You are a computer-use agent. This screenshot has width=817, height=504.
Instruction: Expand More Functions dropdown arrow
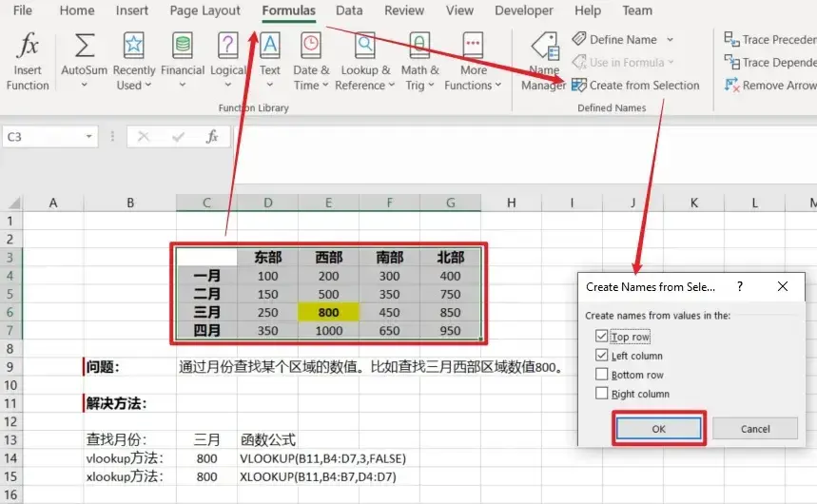pyautogui.click(x=498, y=85)
